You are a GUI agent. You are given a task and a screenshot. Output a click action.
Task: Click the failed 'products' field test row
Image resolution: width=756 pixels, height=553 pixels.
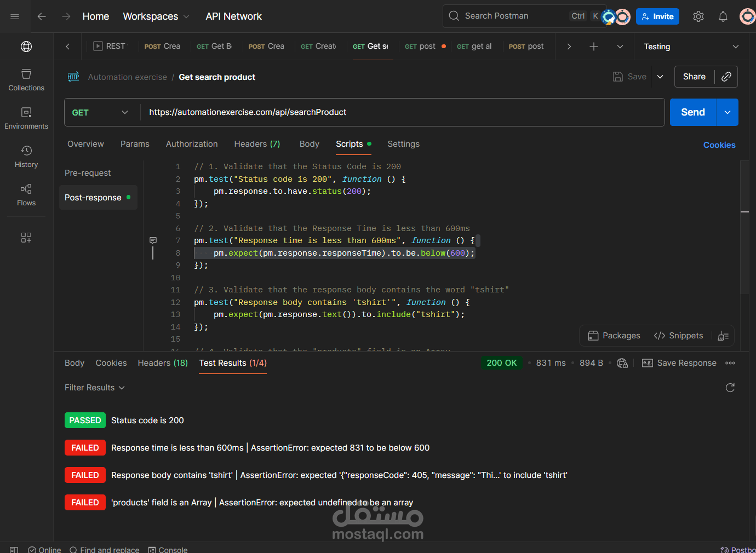click(239, 503)
